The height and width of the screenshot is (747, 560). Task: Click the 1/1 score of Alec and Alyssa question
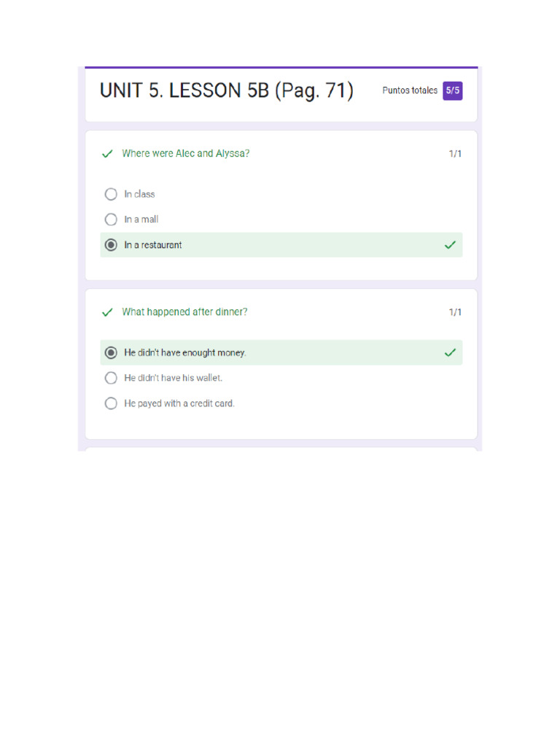455,154
